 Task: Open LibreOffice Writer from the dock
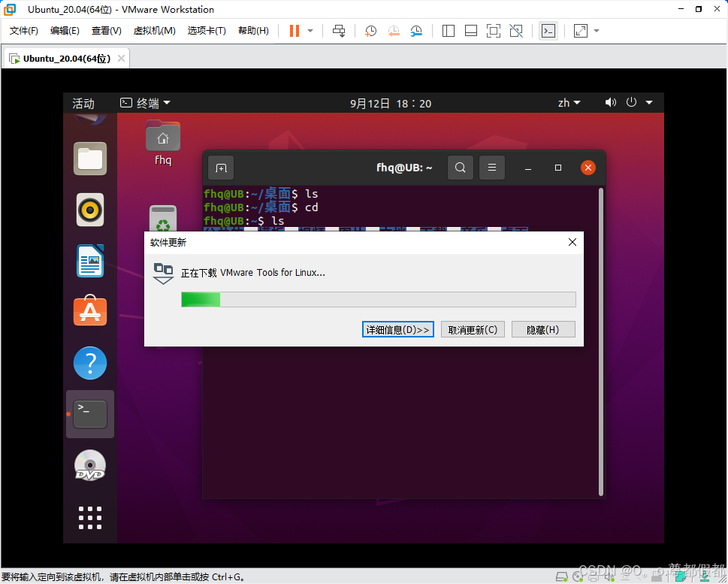pos(90,261)
